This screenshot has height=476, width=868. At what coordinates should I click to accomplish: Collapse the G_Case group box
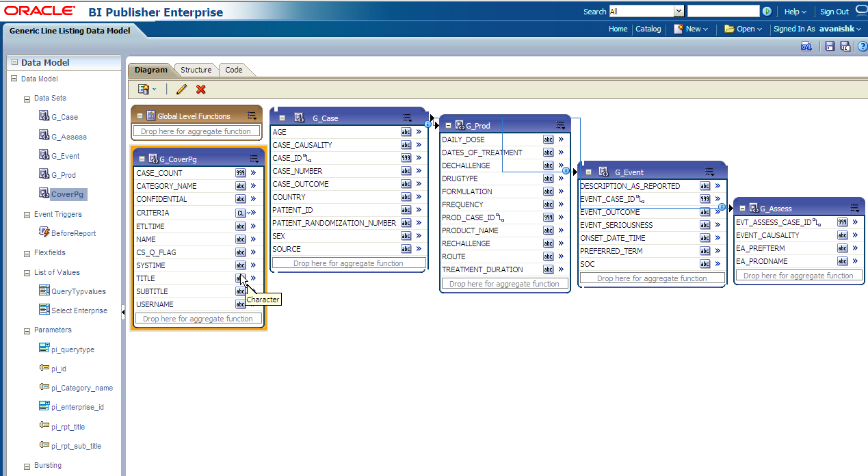coord(282,118)
